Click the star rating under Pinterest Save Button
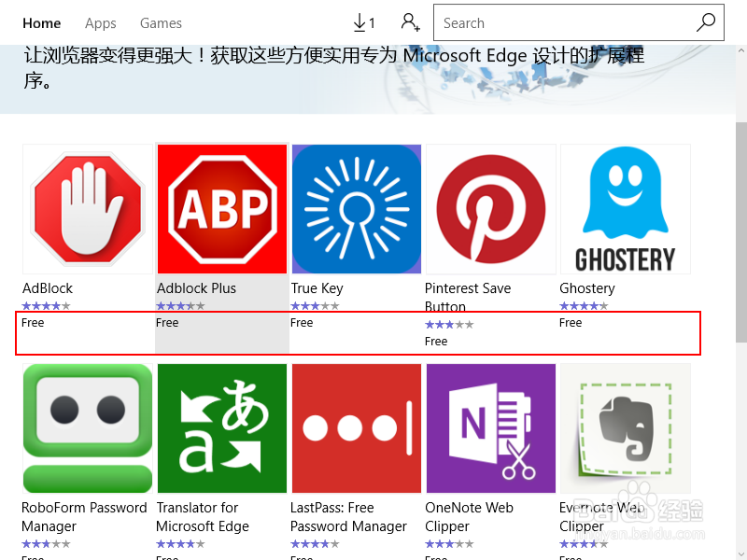Viewport: 747px width, 560px height. point(449,325)
